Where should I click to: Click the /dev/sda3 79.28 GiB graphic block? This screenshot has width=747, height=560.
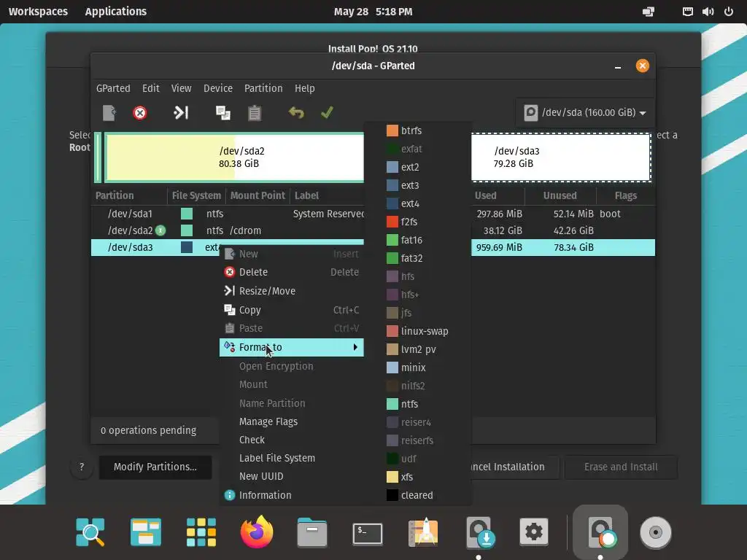coord(561,157)
